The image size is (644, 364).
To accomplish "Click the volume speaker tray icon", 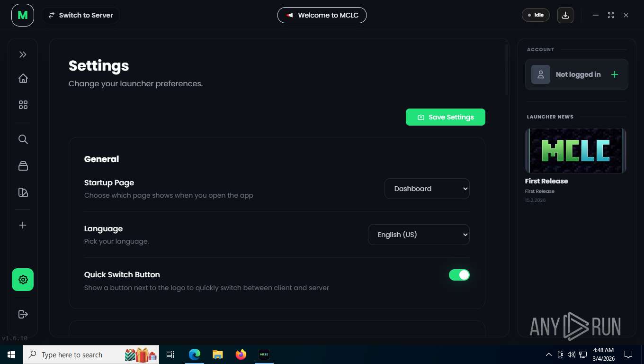I will 572,355.
